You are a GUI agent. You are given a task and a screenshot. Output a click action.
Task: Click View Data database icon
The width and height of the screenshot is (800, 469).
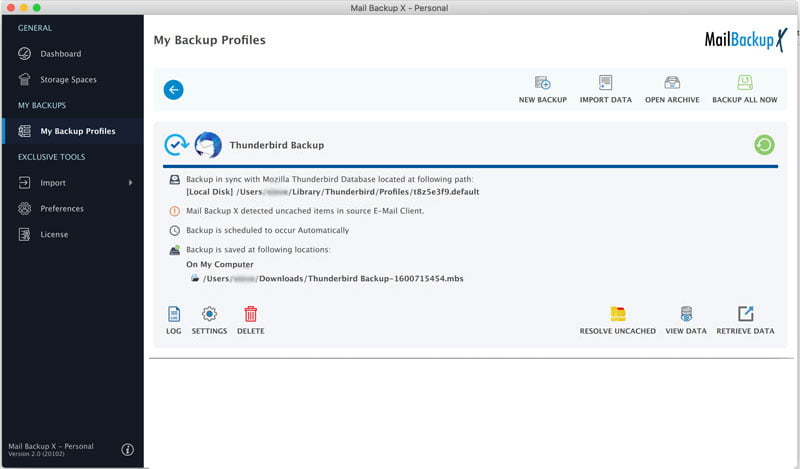[686, 314]
